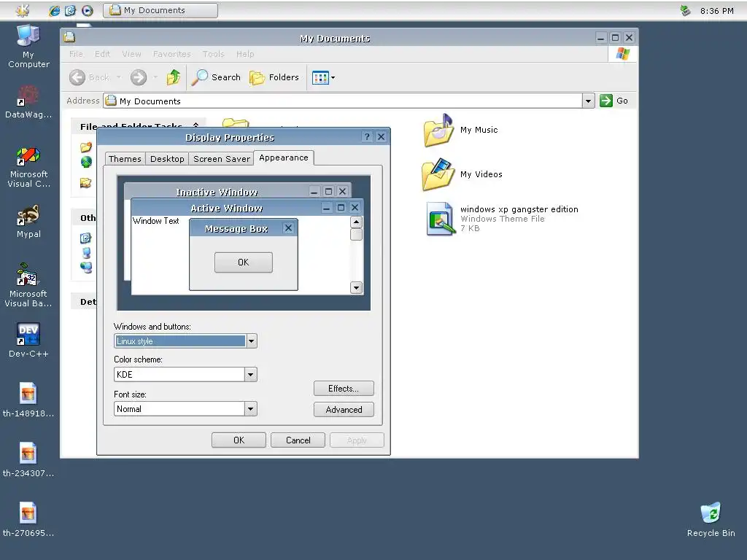Select the th-234307 image file on desktop
Screen dimensions: 747x560
(x=28, y=459)
